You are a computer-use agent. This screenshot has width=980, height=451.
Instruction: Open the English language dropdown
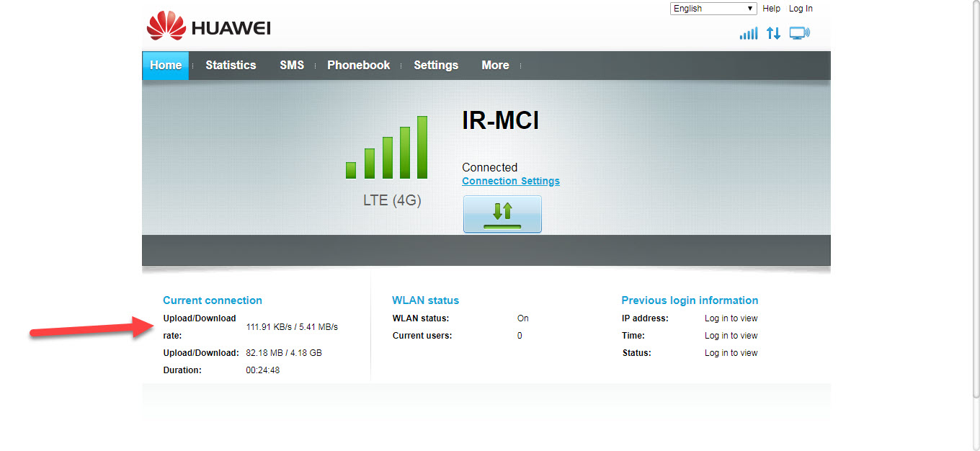click(713, 9)
